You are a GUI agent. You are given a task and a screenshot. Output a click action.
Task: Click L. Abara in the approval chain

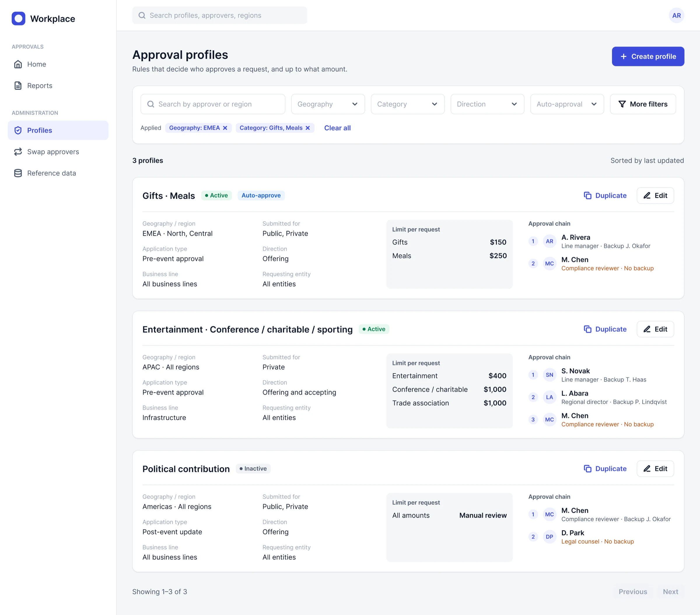click(575, 393)
